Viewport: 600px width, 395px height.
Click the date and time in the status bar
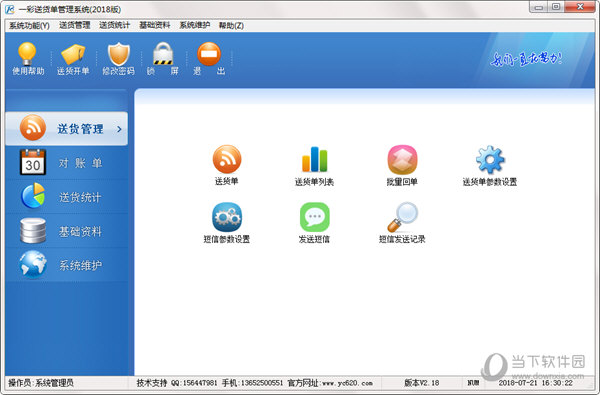point(535,382)
